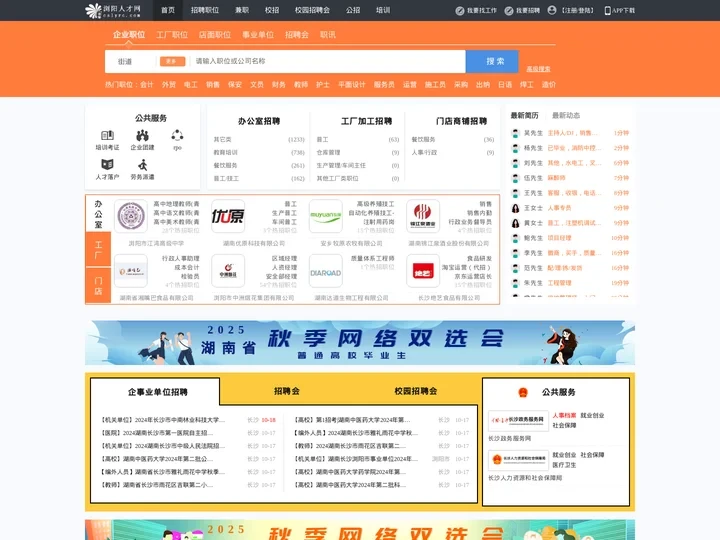
Task: Click the 2025 湖南省秋季网络双选会 blue banner
Action: (360, 343)
